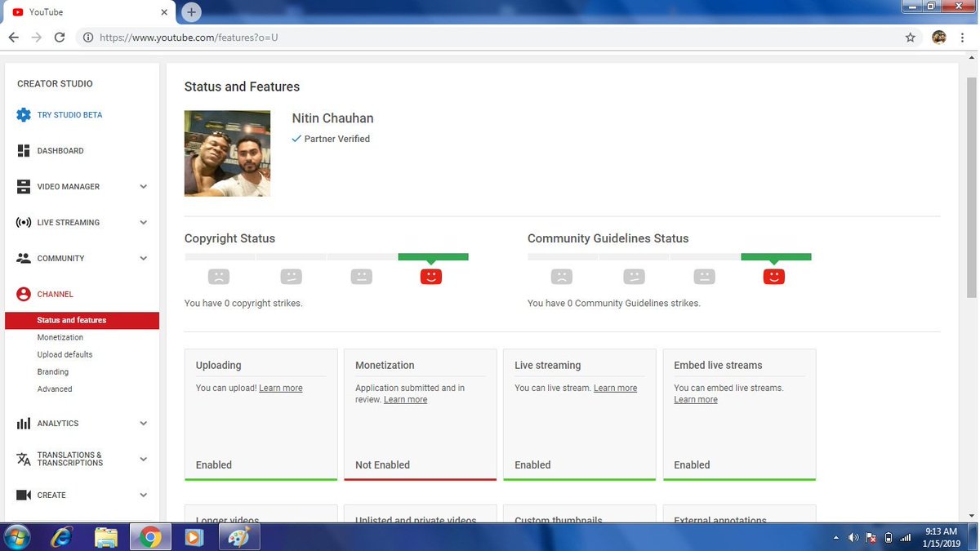Click the red happy face under Community Guidelines Status
The height and width of the screenshot is (551, 980).
tap(774, 277)
